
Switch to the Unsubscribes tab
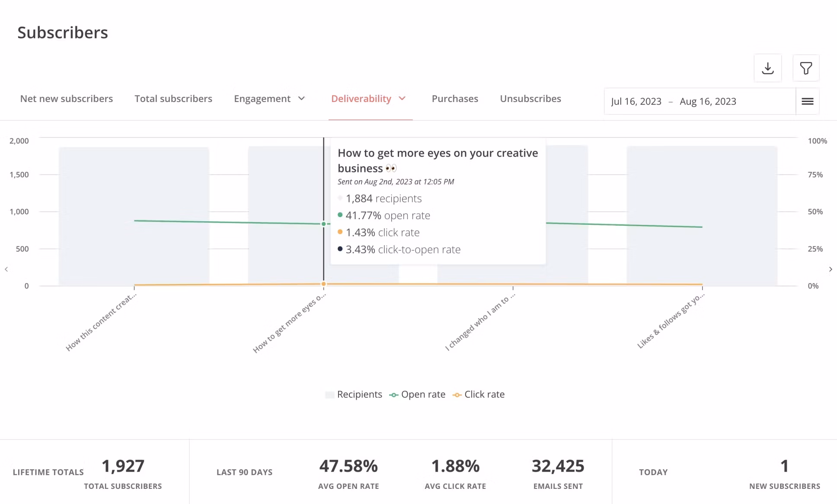tap(530, 99)
